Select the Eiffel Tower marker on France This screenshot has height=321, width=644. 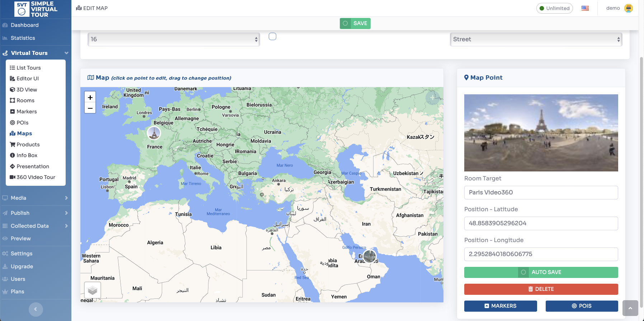pyautogui.click(x=154, y=133)
